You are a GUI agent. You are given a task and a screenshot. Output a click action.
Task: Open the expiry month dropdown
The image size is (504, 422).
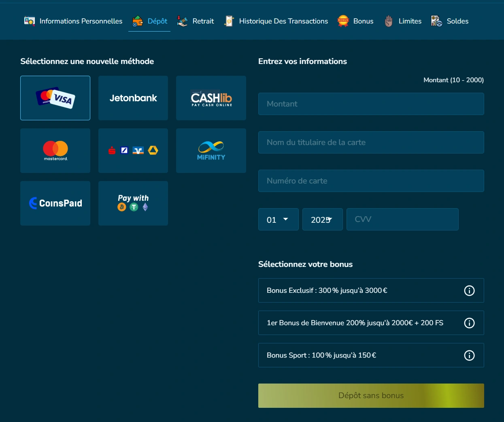[278, 219]
